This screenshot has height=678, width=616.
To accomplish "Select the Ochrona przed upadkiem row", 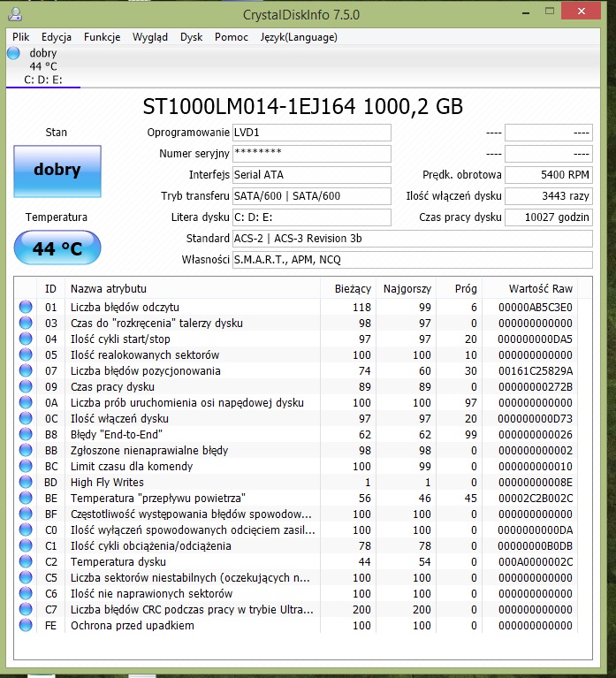I will 298,626.
